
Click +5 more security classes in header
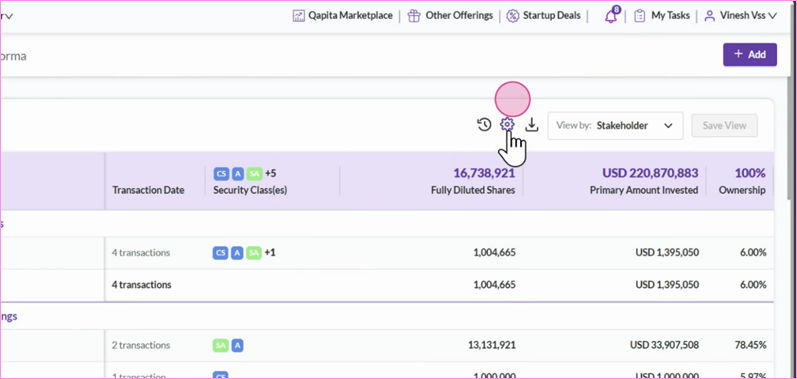pyautogui.click(x=270, y=174)
